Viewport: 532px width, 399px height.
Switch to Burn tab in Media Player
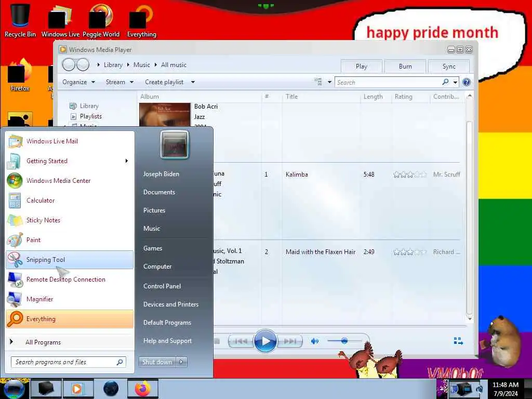[x=405, y=66]
